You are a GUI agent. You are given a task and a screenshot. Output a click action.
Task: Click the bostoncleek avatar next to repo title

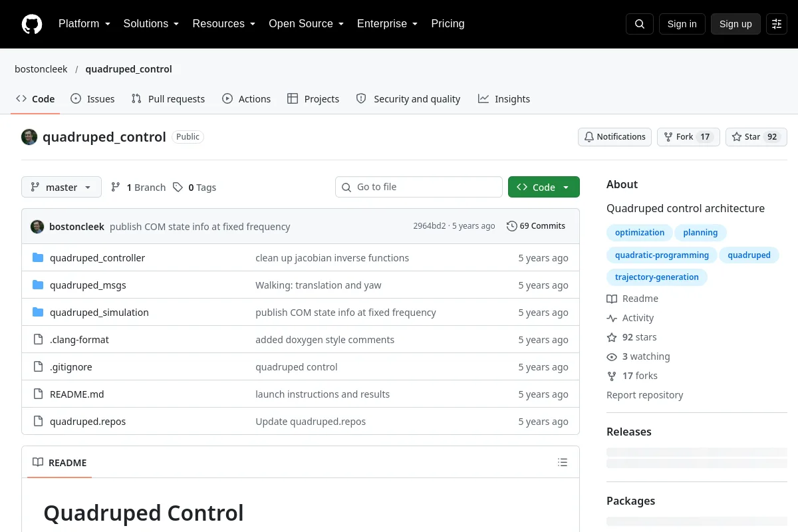[x=29, y=137]
